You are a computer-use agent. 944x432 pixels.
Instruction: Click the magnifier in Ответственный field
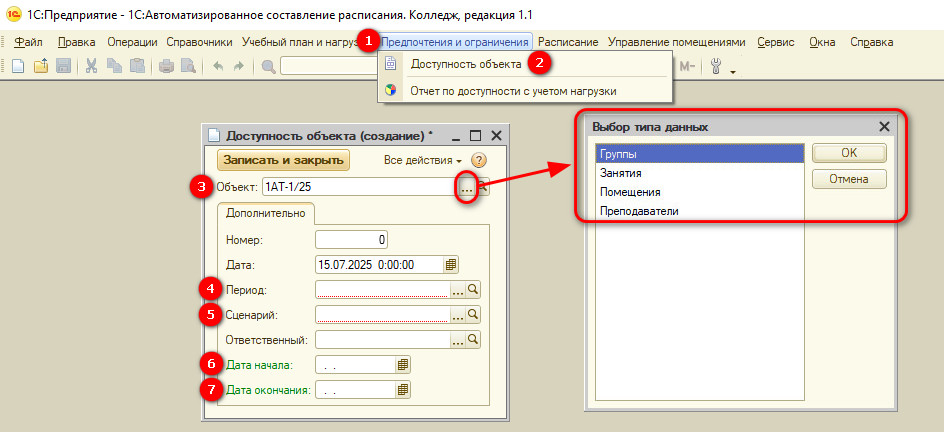click(x=474, y=339)
